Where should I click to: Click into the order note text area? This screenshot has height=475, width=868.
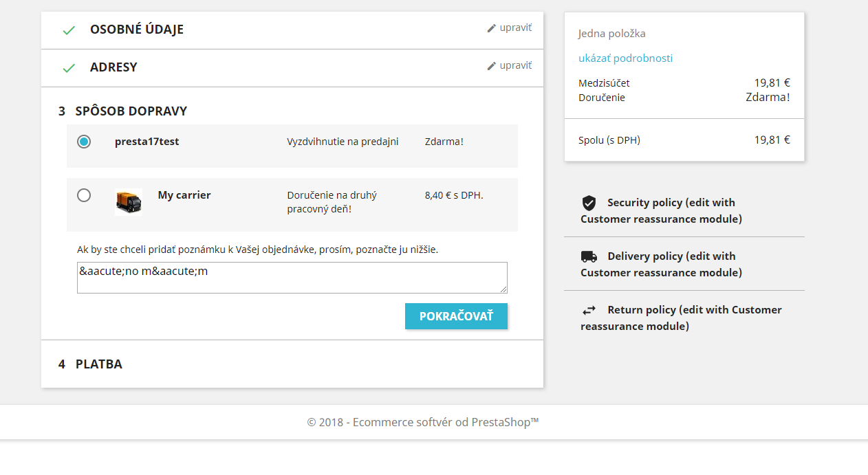pos(292,278)
